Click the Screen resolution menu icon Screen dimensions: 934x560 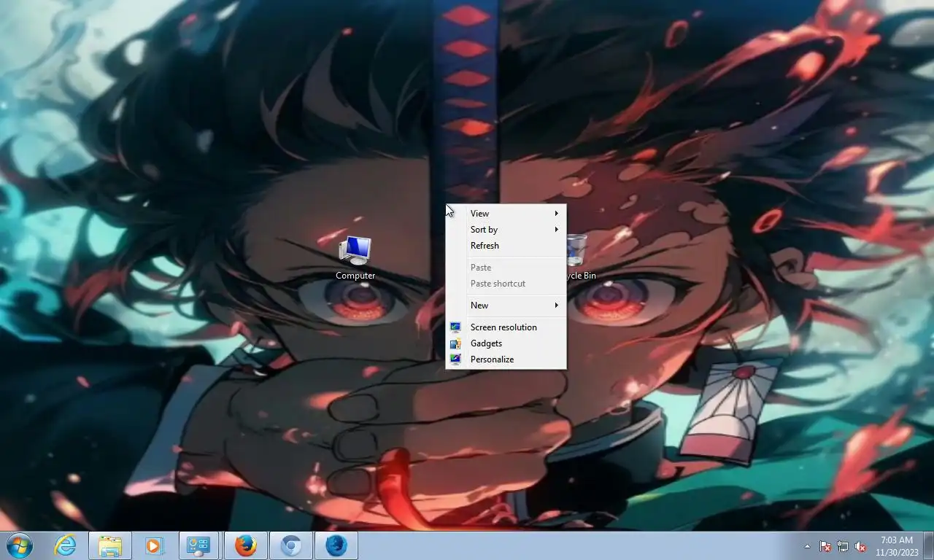point(455,327)
